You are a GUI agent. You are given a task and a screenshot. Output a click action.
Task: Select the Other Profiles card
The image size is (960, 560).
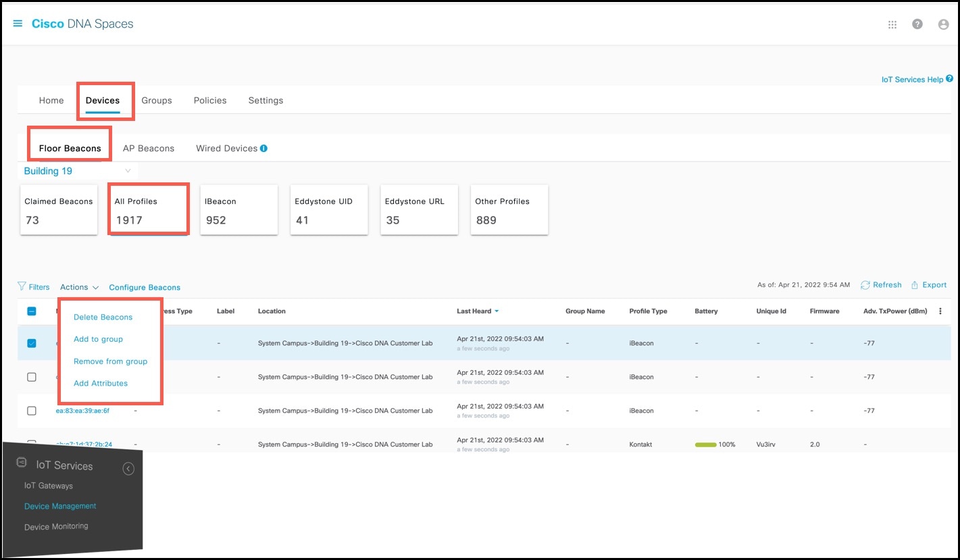point(509,210)
